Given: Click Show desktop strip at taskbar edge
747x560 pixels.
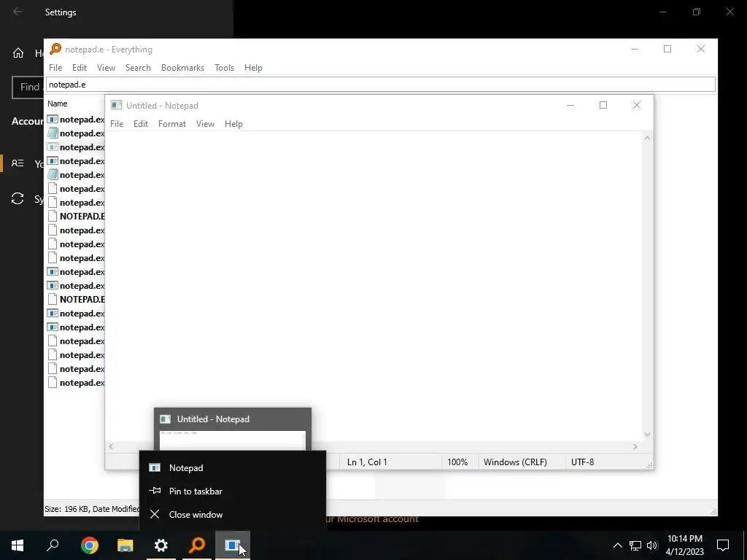Looking at the screenshot, I should pos(745,545).
